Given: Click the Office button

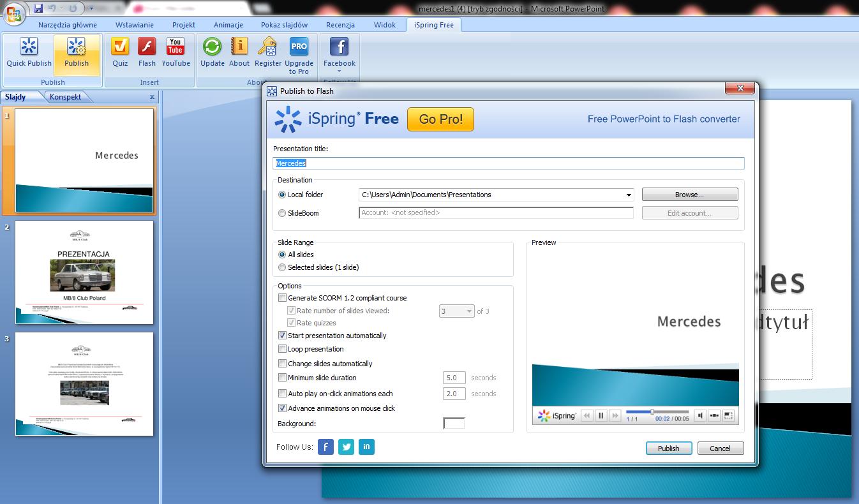Looking at the screenshot, I should pos(14,13).
